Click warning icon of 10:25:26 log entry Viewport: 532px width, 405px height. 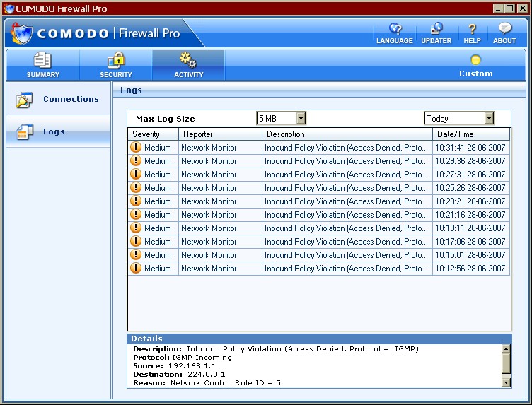click(136, 187)
